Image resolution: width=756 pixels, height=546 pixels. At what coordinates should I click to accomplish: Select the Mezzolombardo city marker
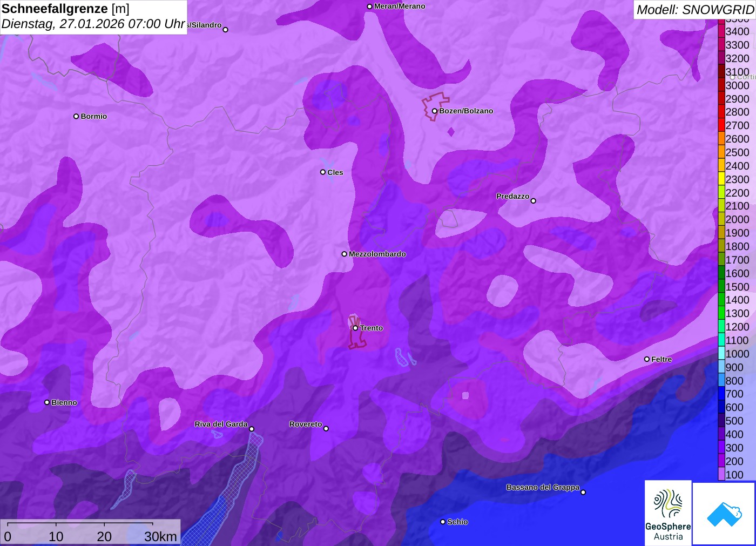345,254
